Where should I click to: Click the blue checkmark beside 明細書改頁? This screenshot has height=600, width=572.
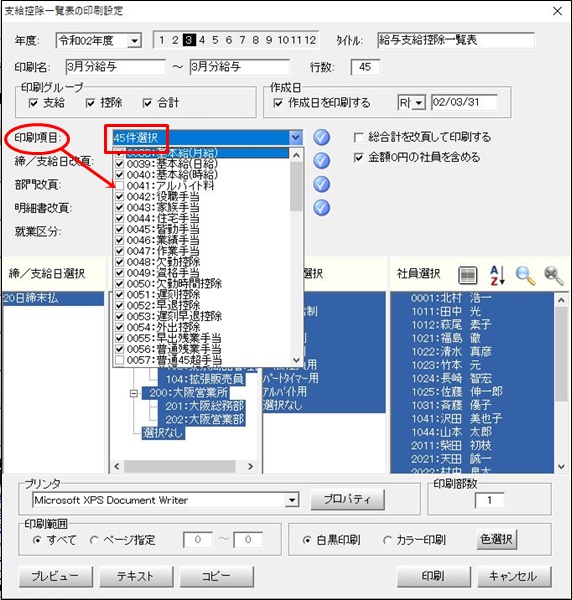point(321,208)
